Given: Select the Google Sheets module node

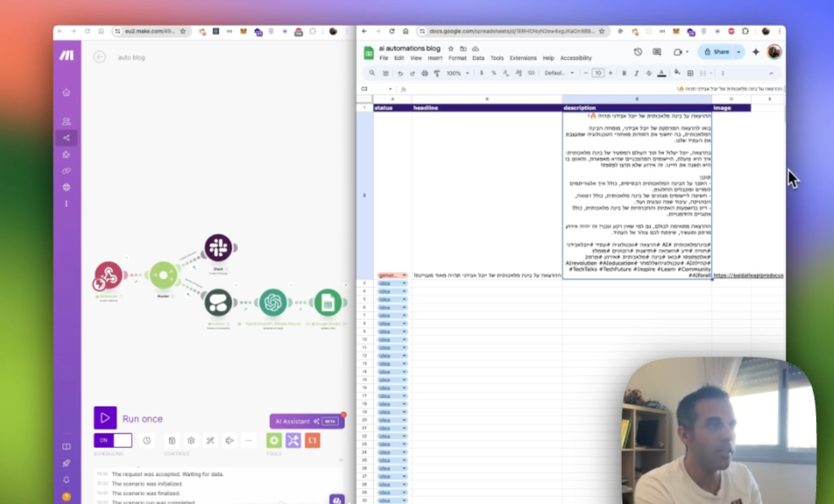Looking at the screenshot, I should [x=327, y=302].
